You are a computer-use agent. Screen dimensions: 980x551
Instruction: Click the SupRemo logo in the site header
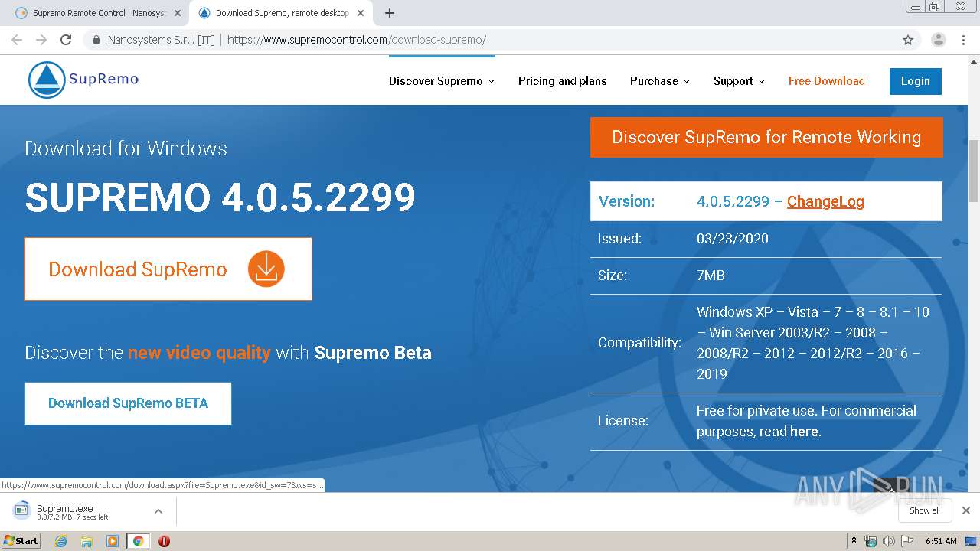click(x=83, y=80)
